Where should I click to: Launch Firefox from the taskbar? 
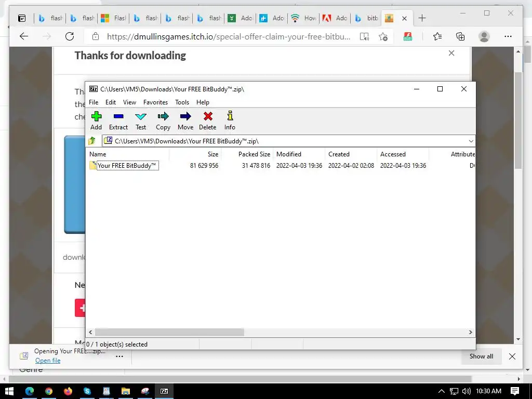click(x=68, y=391)
